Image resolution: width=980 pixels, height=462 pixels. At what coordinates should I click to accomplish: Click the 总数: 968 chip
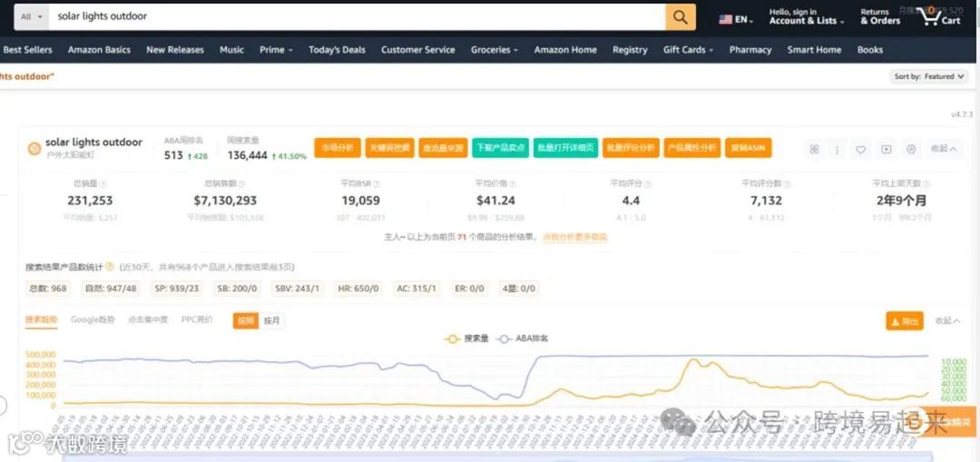pyautogui.click(x=47, y=289)
